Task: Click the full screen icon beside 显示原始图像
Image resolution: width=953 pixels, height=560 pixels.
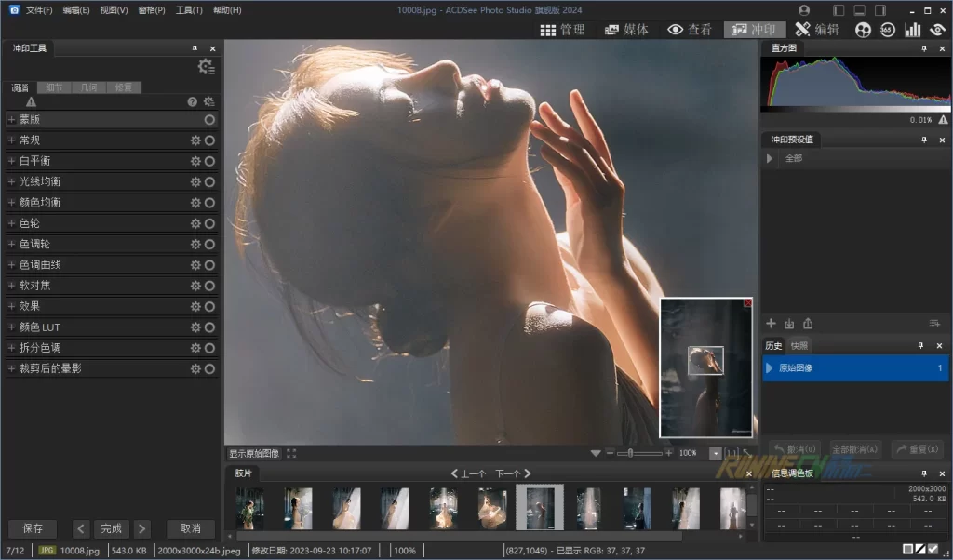Action: [x=291, y=453]
